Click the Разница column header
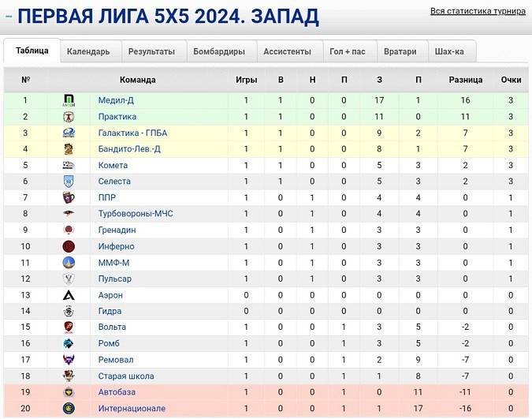 [x=465, y=80]
